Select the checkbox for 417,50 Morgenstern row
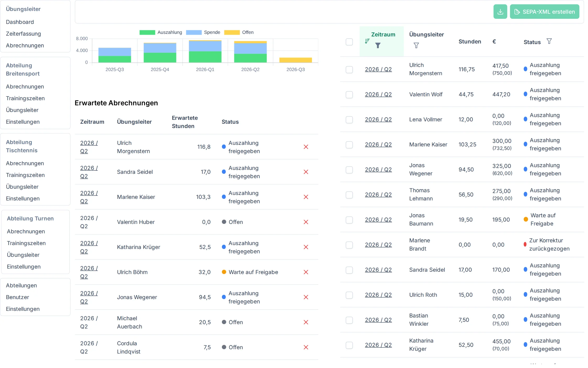This screenshot has width=588, height=368. point(349,69)
